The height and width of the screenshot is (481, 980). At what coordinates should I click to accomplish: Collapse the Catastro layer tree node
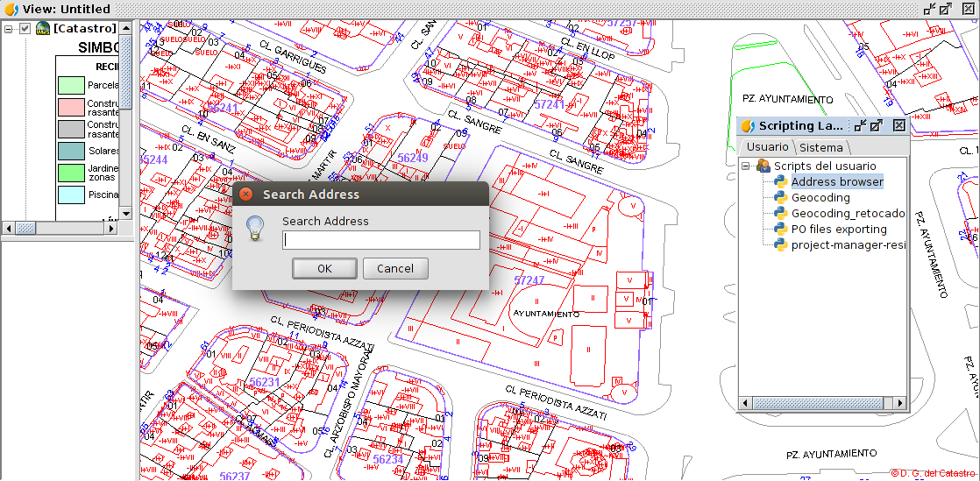click(9, 29)
